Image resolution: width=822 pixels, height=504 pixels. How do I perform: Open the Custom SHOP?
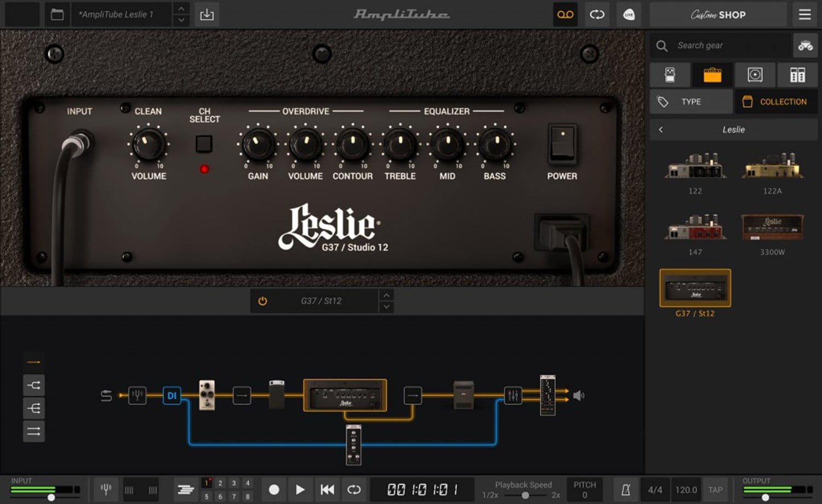pos(718,15)
